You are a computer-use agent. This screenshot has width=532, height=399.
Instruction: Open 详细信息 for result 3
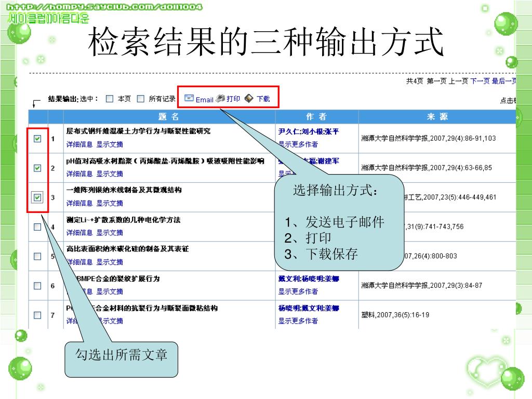(79, 203)
